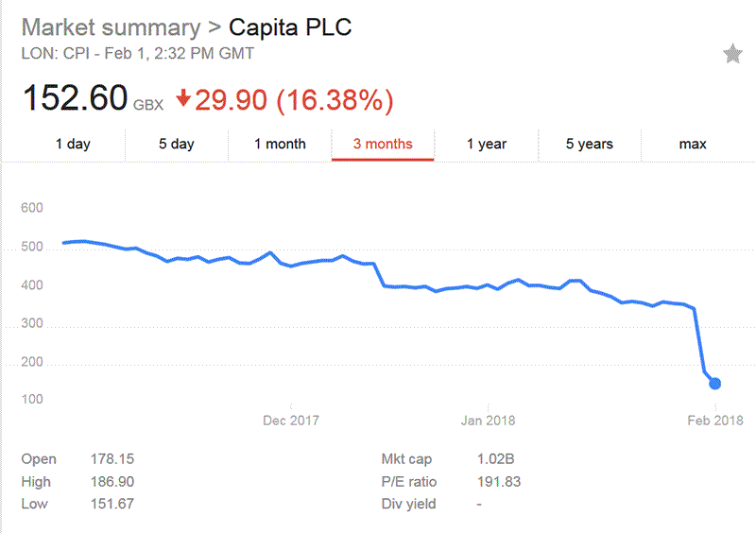Click the current price 152.60
756x533 pixels.
(75, 98)
